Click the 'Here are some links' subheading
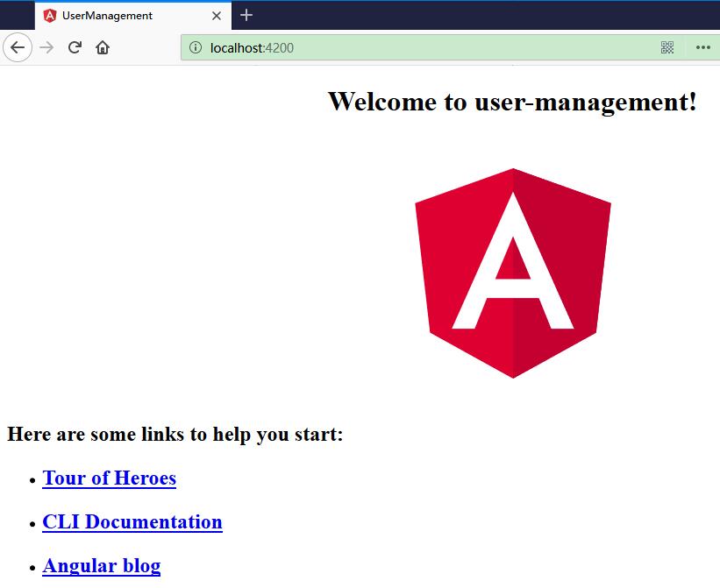The image size is (720, 588). click(175, 434)
